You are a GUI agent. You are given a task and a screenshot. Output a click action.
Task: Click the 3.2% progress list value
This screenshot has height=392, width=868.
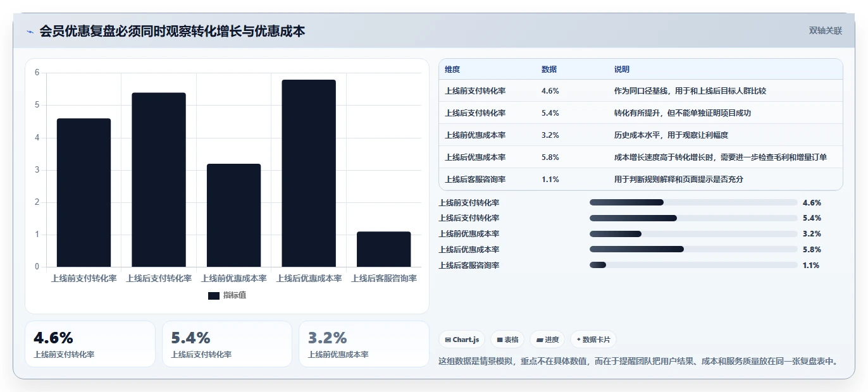click(x=812, y=234)
